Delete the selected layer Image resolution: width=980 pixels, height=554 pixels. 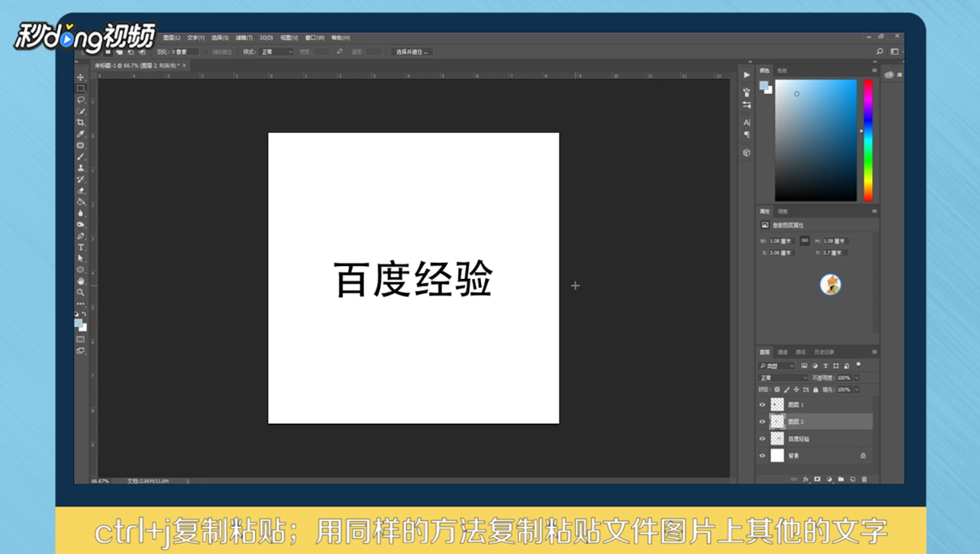(x=864, y=479)
